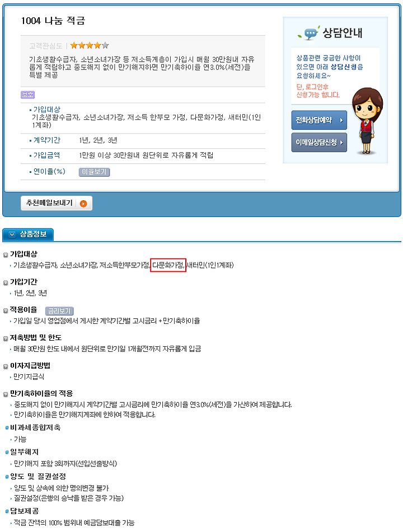Image resolution: width=403 pixels, height=532 pixels.
Task: Click the bullet icon next to 적용이율 heading
Action: [x=6, y=310]
